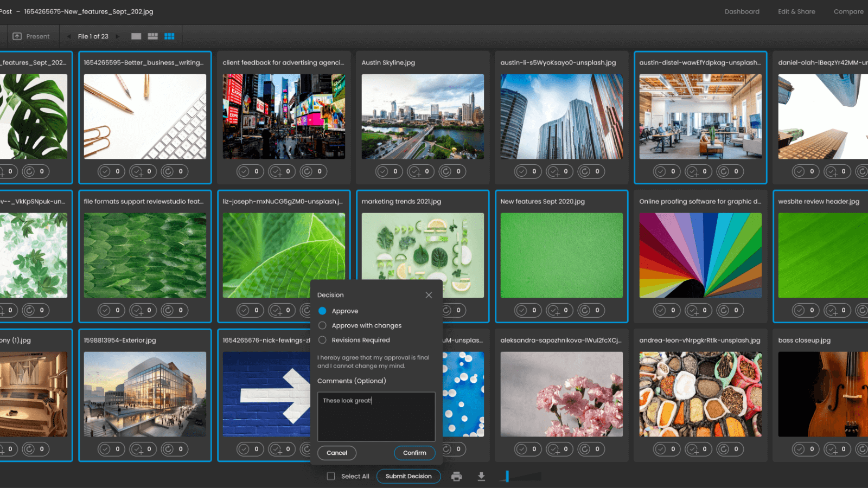This screenshot has height=488, width=868.
Task: Switch to single file view layout
Action: coord(136,36)
